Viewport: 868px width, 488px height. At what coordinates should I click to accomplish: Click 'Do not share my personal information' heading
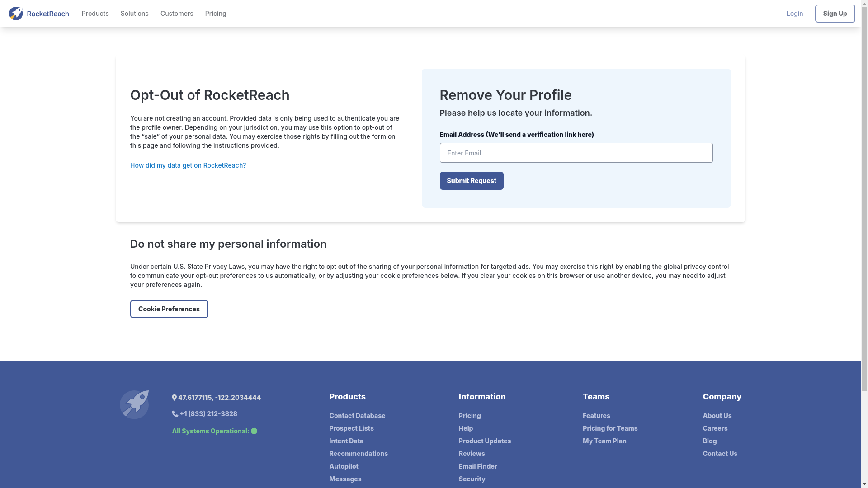point(228,244)
